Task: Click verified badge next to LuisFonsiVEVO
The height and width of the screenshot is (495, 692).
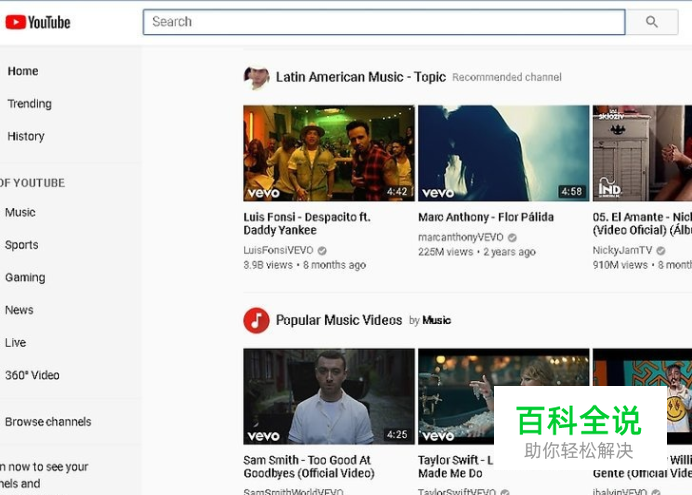Action: coord(322,251)
